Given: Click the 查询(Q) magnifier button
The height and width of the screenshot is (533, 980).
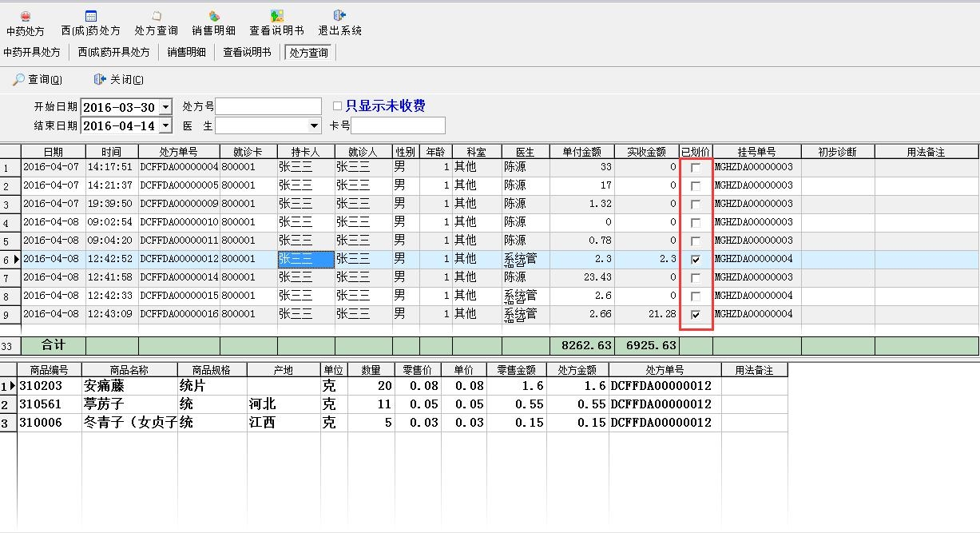Looking at the screenshot, I should [38, 79].
